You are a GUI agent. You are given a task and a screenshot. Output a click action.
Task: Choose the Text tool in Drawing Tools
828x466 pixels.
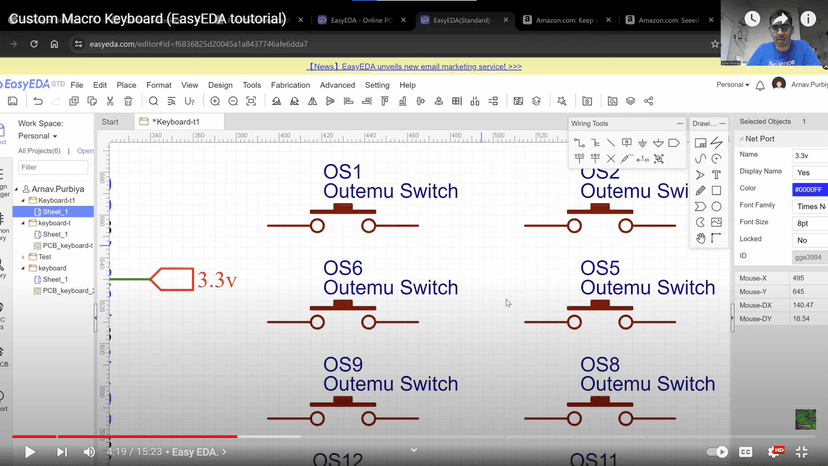pos(716,175)
